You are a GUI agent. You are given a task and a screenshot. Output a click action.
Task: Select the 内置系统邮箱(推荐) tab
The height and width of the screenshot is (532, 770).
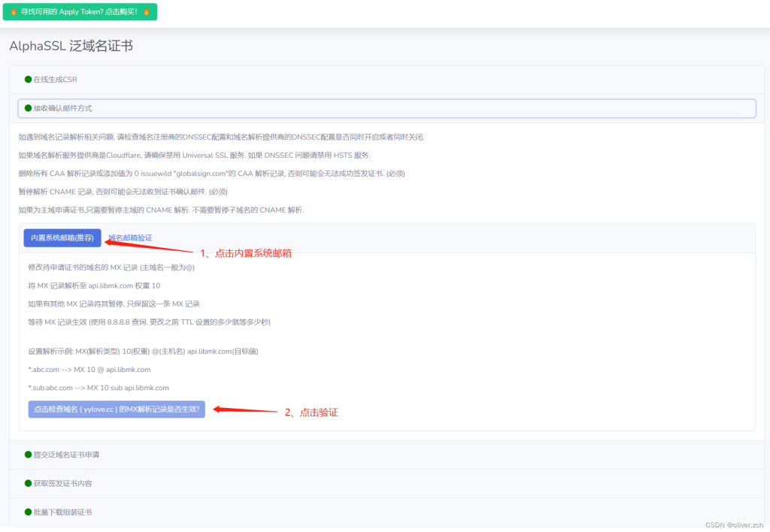click(62, 237)
